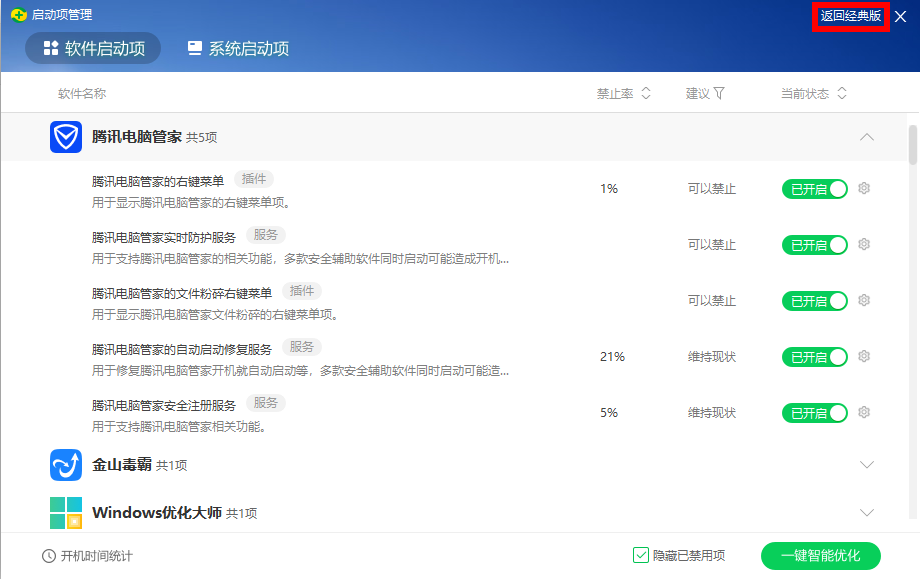
Task: Click the 禁止率 column header text
Action: pos(615,93)
